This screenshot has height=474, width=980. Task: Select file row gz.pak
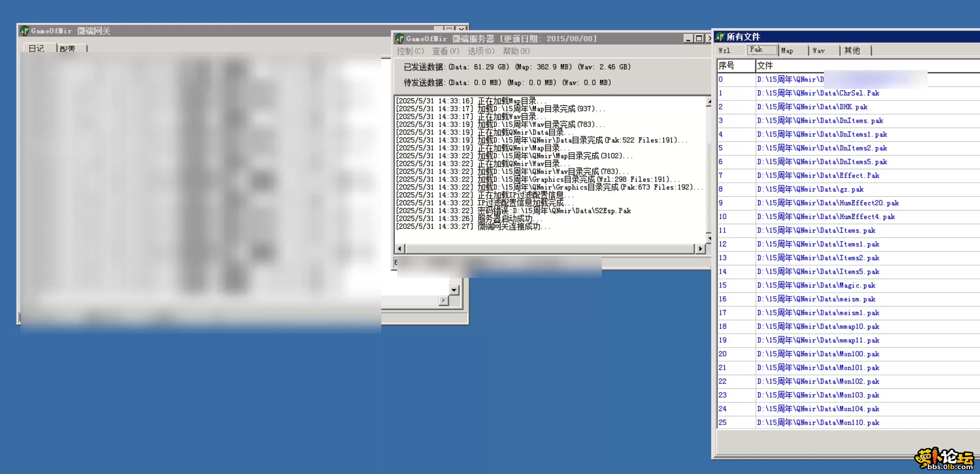coord(848,189)
